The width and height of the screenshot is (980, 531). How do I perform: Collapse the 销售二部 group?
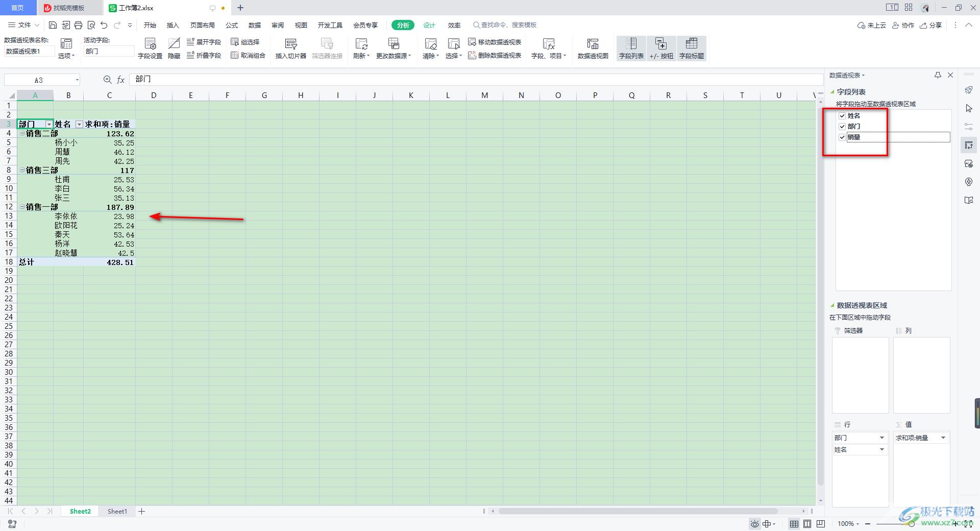point(22,133)
